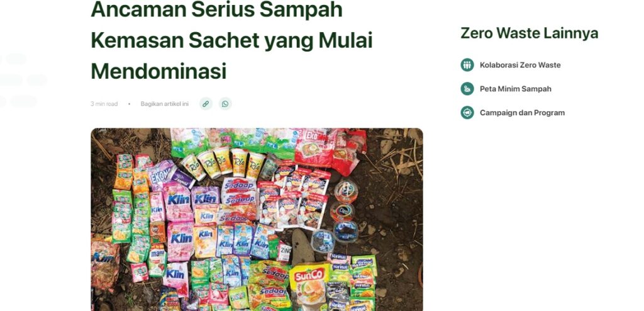
Task: Click the word Mendominasi in the title
Action: (x=158, y=71)
